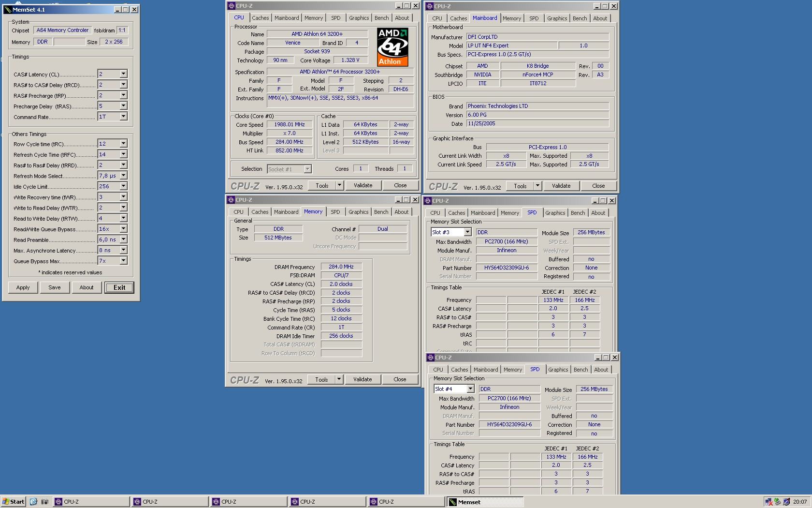Switch to Caches tab in CPU-Z CPU window

260,18
